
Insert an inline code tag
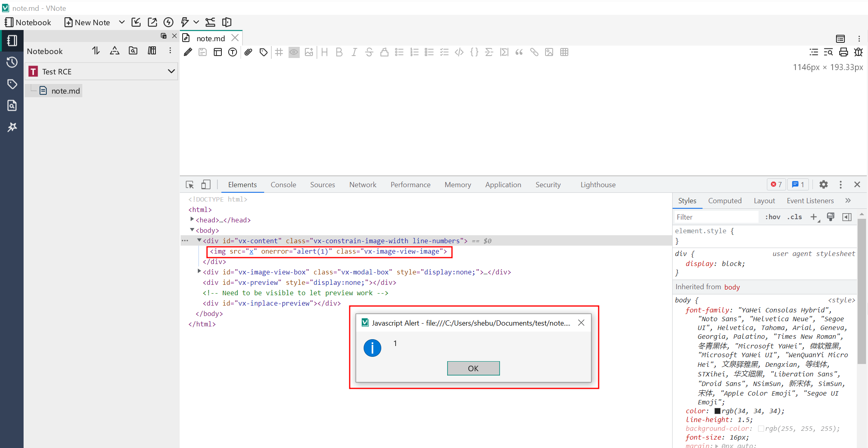click(x=459, y=52)
